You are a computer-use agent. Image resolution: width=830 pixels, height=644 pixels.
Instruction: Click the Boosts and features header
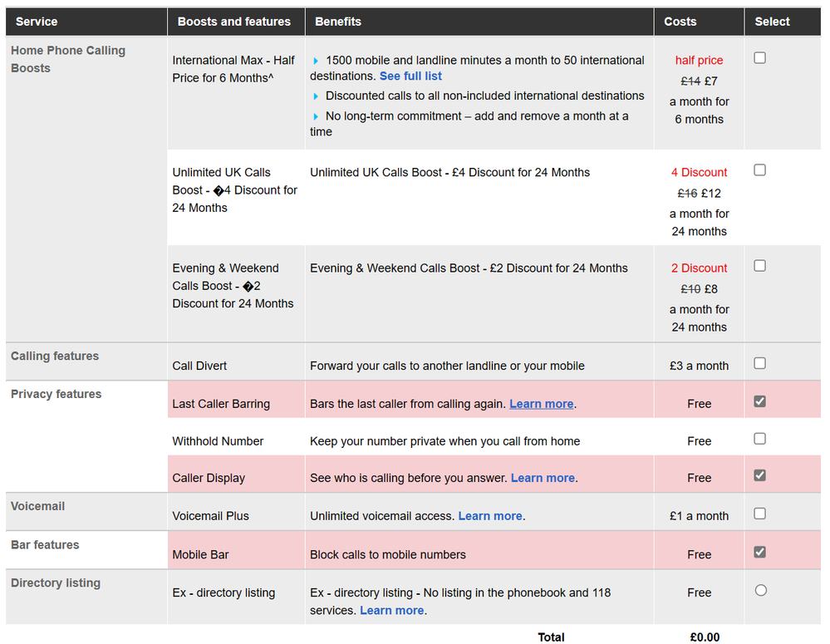[233, 22]
